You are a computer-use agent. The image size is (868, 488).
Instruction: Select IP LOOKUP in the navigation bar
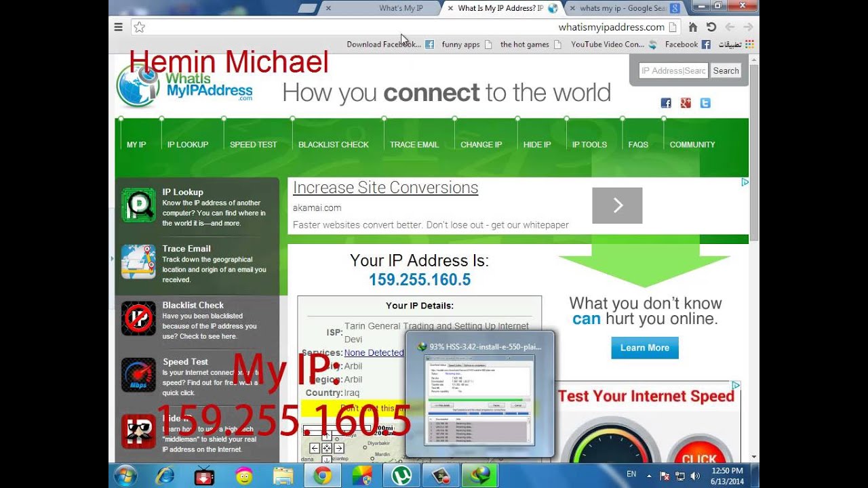tap(188, 144)
